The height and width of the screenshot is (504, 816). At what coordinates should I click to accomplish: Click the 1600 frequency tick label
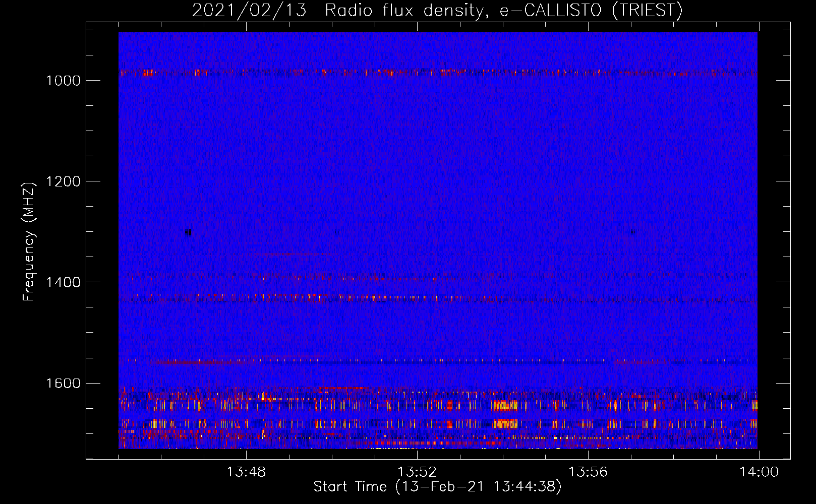coord(63,383)
